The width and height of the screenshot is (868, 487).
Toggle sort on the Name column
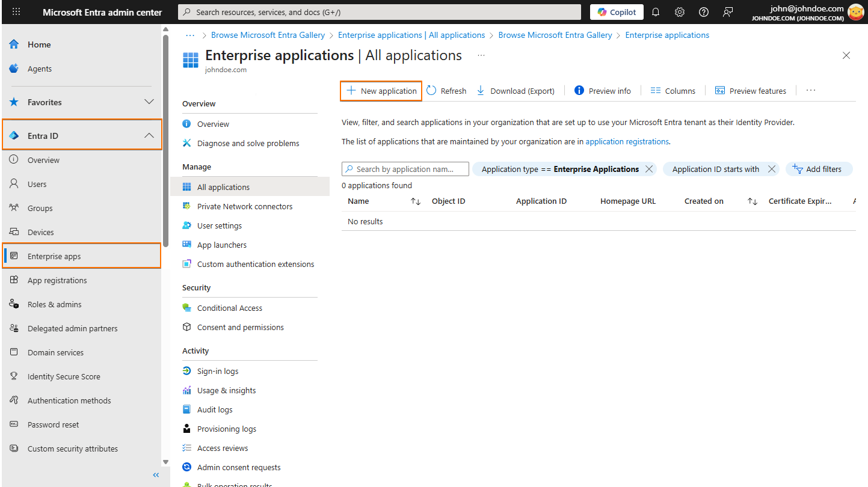pyautogui.click(x=415, y=201)
